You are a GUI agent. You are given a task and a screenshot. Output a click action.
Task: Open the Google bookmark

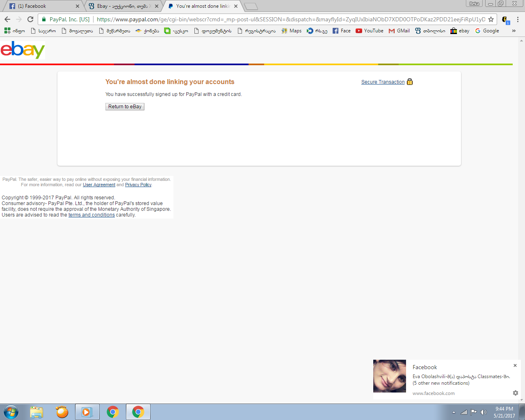coord(487,31)
